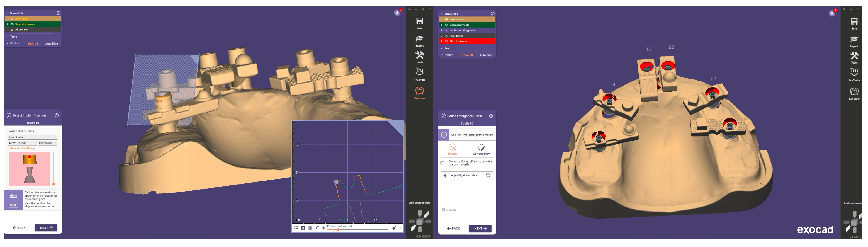Viewport: 868px width, 247px height.
Task: Click the refresh icon beside Adjust light
Action: (488, 176)
